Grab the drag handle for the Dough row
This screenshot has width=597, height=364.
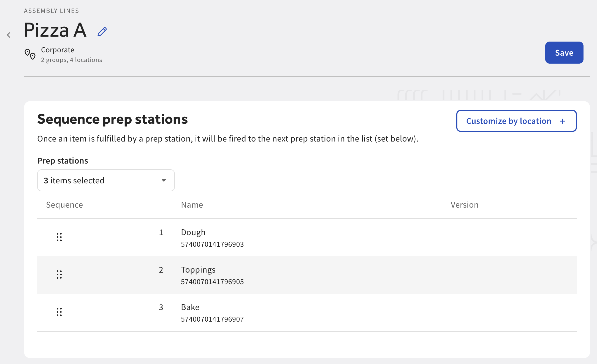pyautogui.click(x=59, y=237)
